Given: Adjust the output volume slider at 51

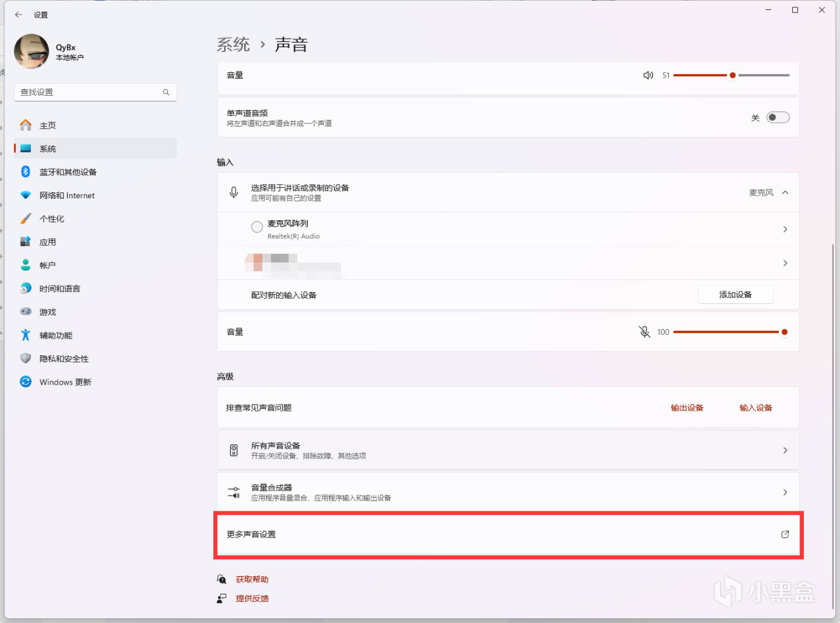Looking at the screenshot, I should (731, 75).
